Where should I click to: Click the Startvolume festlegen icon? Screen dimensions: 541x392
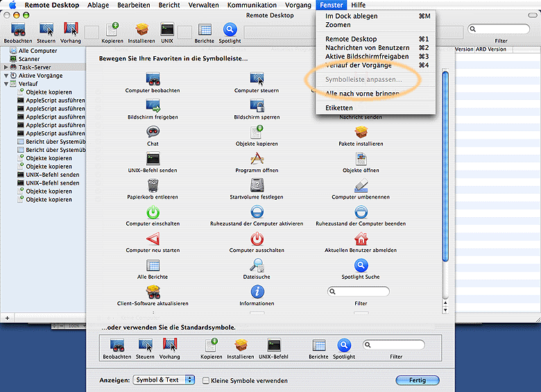(257, 185)
